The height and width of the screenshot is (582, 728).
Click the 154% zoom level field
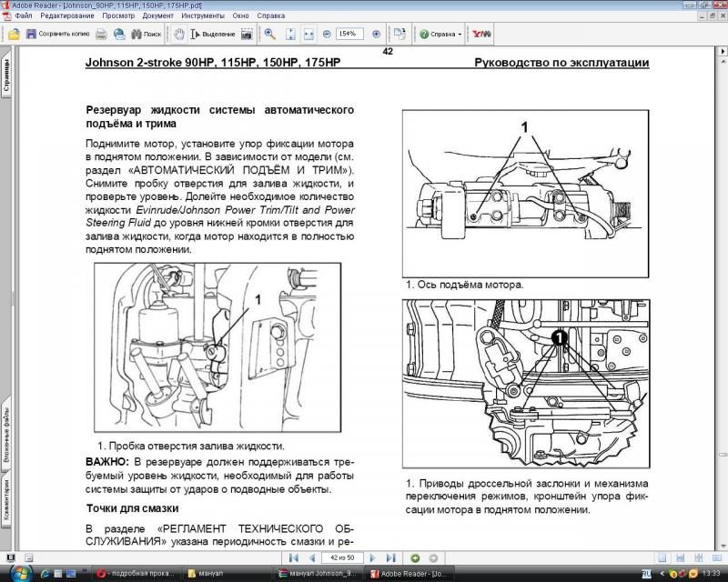coord(349,34)
